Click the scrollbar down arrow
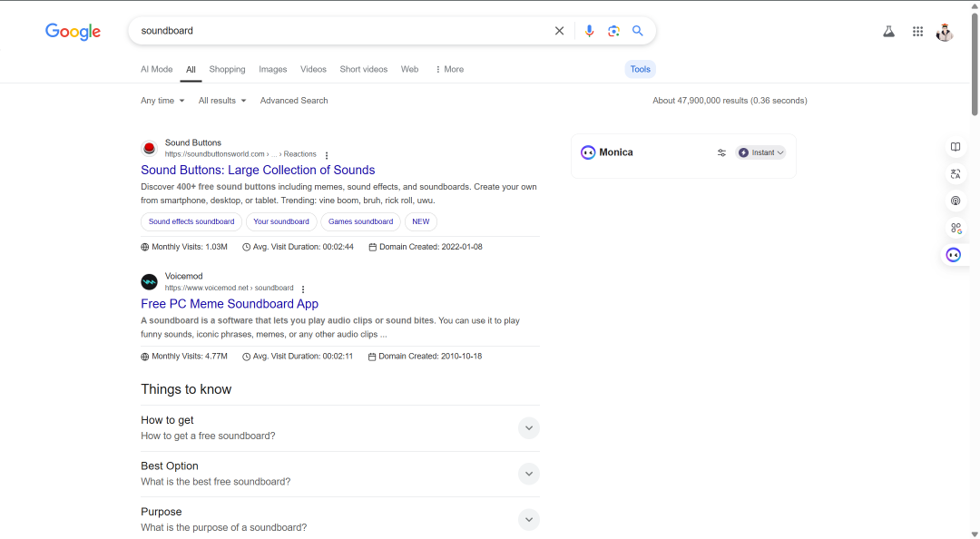Image resolution: width=980 pixels, height=539 pixels. (x=975, y=534)
